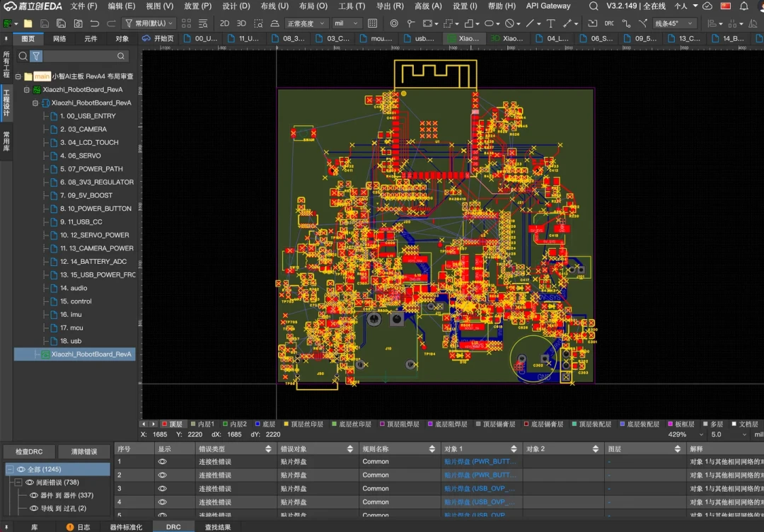Viewport: 764px width, 532px height.
Task: Run the DRC icon in toolbar
Action: point(609,23)
